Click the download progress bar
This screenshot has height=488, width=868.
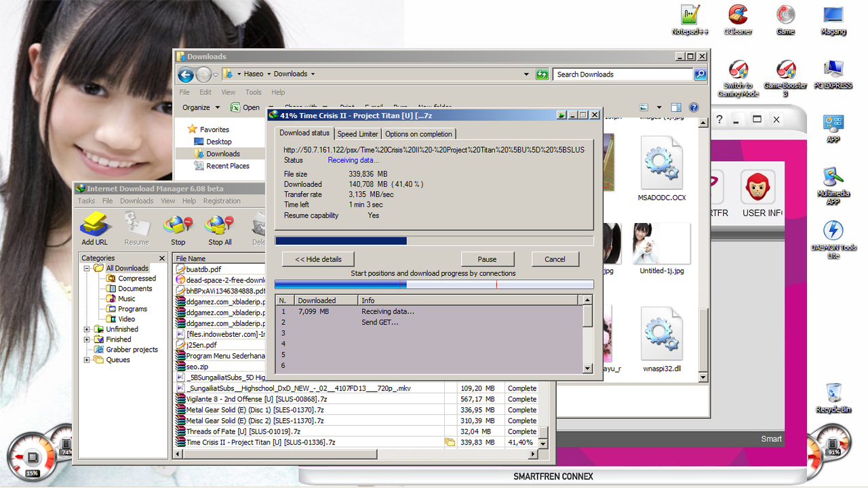pos(434,241)
